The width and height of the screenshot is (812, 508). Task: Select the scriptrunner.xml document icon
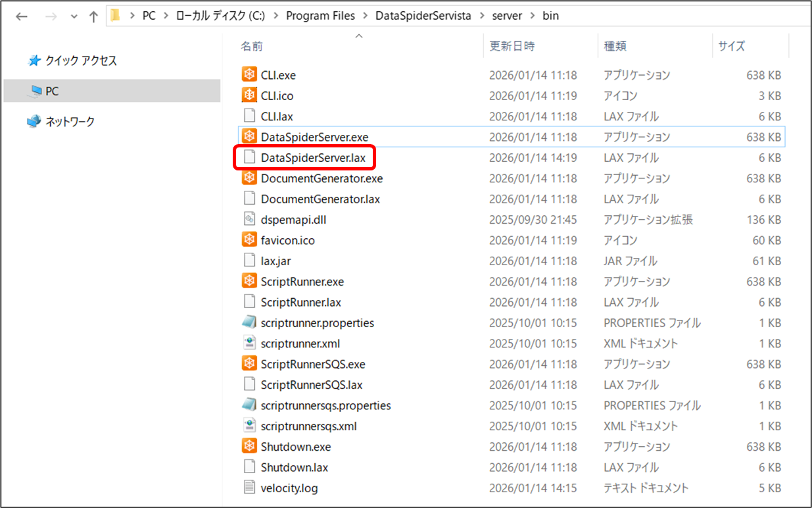[x=249, y=343]
